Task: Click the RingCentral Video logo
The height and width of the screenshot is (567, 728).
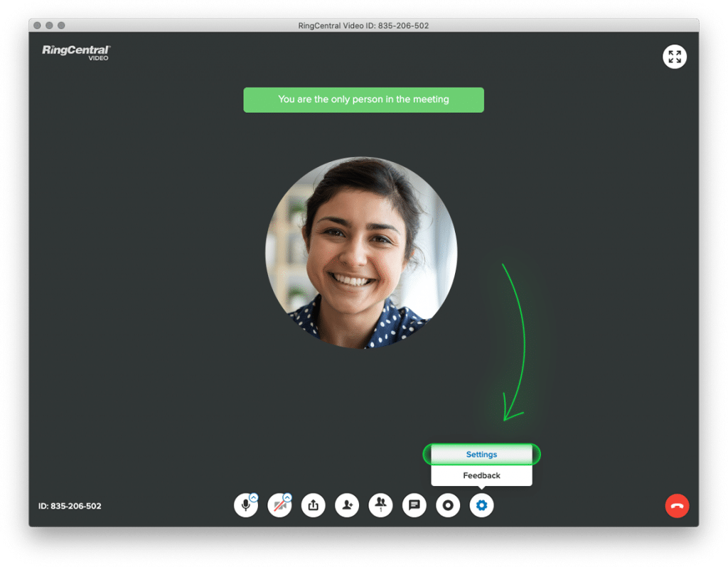Action: click(76, 52)
